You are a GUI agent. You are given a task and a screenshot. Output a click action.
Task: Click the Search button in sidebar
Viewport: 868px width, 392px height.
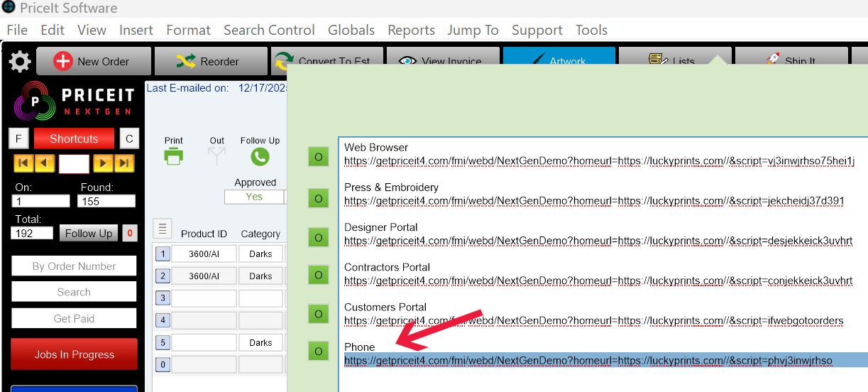[74, 292]
